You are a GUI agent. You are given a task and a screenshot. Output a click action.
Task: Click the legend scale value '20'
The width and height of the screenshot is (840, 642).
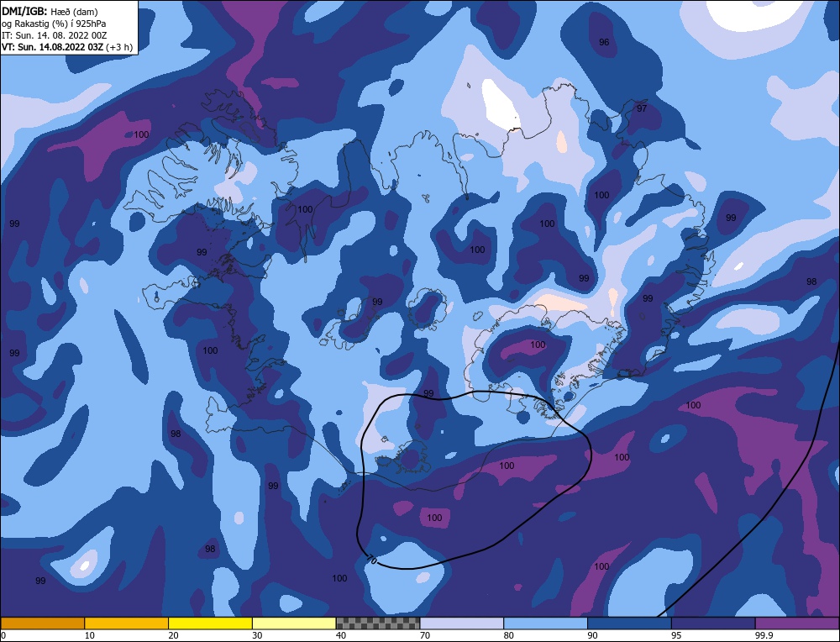click(x=174, y=635)
